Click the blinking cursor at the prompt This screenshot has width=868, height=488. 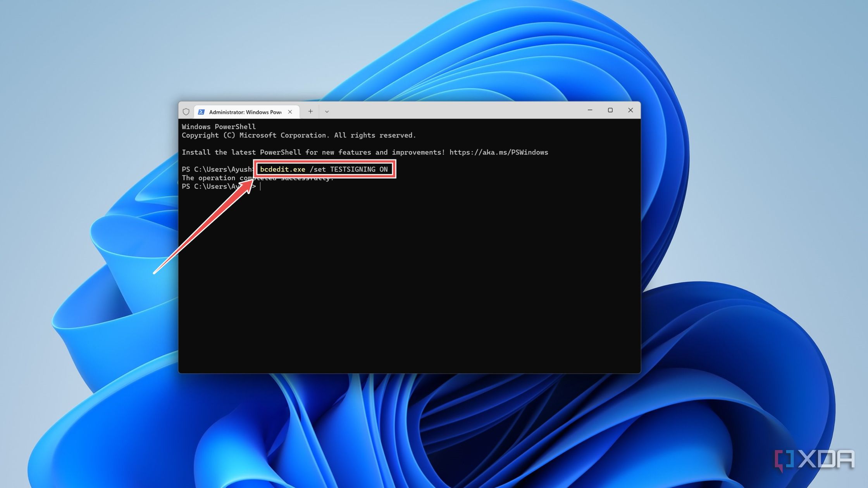260,186
